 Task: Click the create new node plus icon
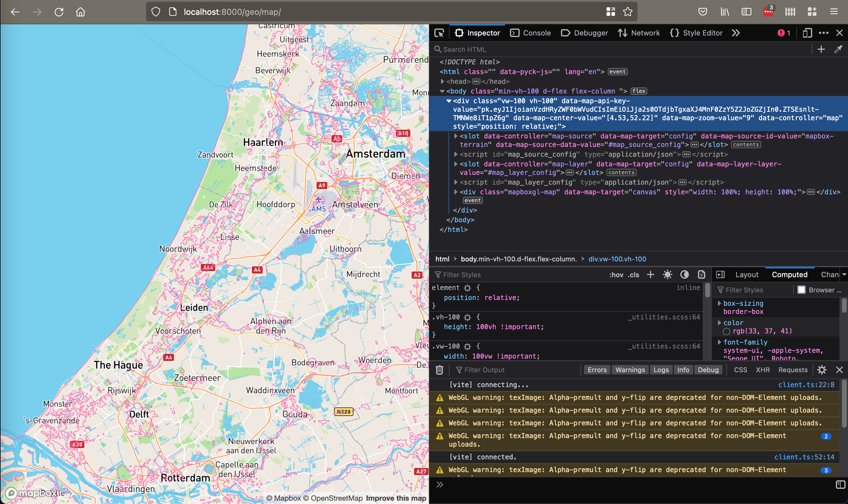(x=821, y=49)
